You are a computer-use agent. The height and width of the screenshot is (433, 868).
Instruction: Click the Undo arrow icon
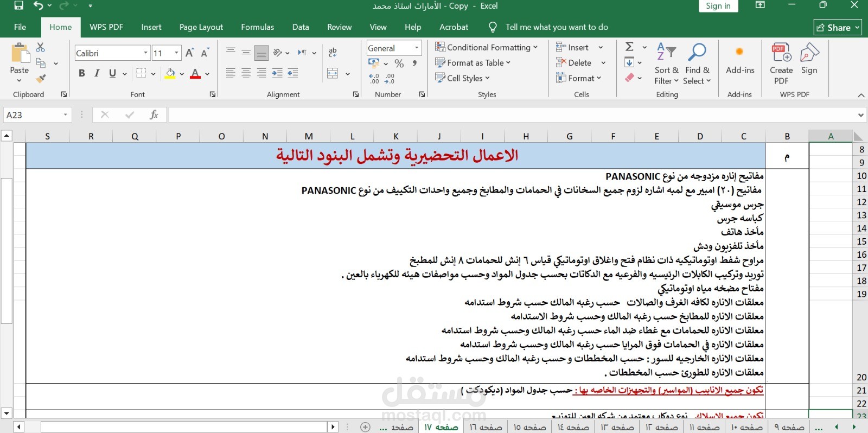[x=39, y=5]
